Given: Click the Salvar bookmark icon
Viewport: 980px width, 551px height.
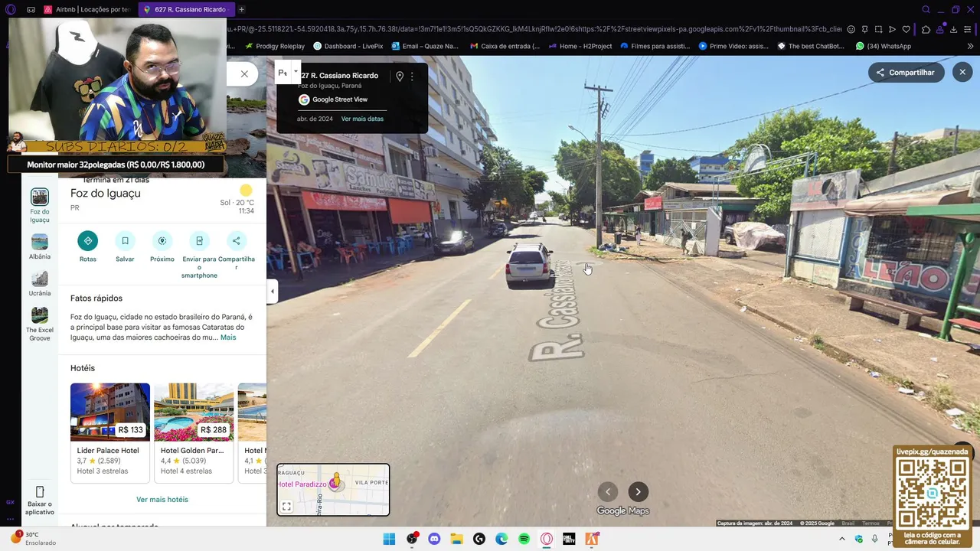Looking at the screenshot, I should (125, 240).
